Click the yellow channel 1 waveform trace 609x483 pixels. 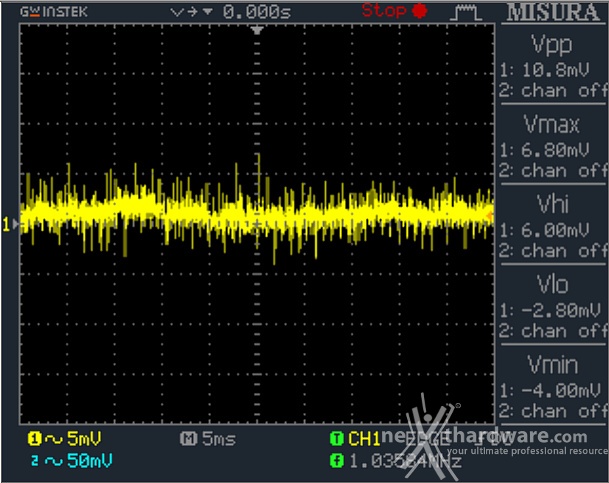click(257, 212)
